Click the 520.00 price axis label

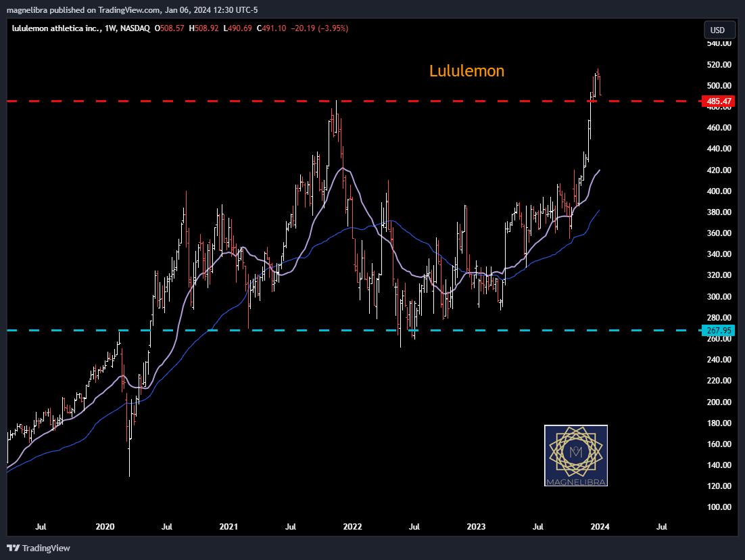coord(719,65)
